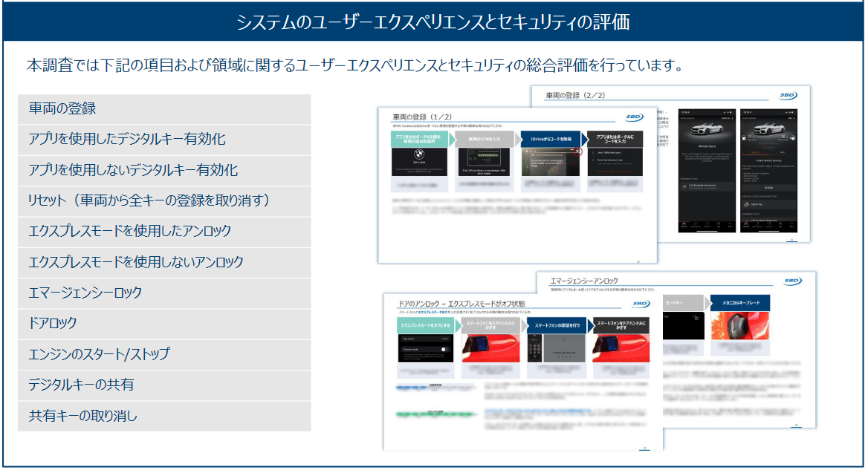The image size is (868, 470).
Task: Select the デジタルキーの共有 list item
Action: (164, 385)
